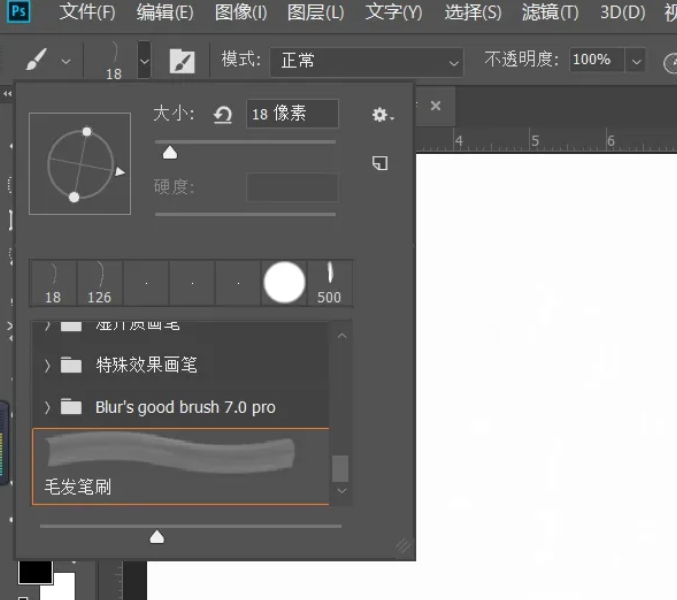The height and width of the screenshot is (600, 677).
Task: Click the brush picker gear settings icon
Action: [381, 115]
